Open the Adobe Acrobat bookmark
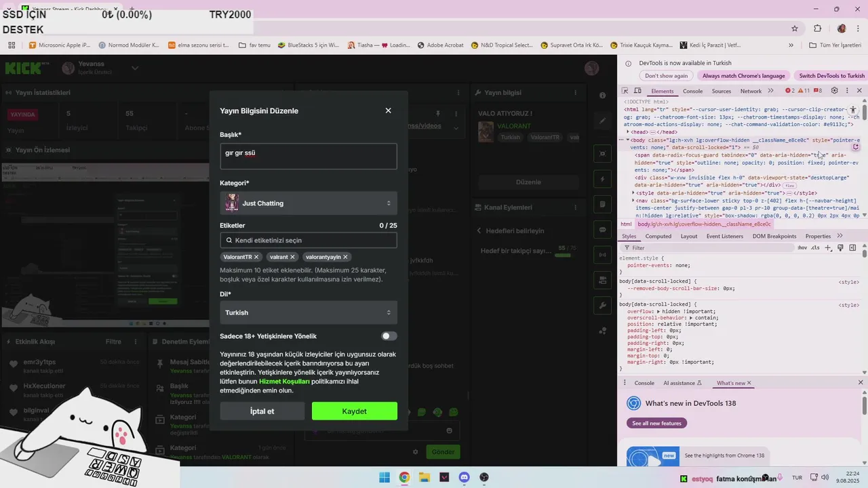 [440, 45]
